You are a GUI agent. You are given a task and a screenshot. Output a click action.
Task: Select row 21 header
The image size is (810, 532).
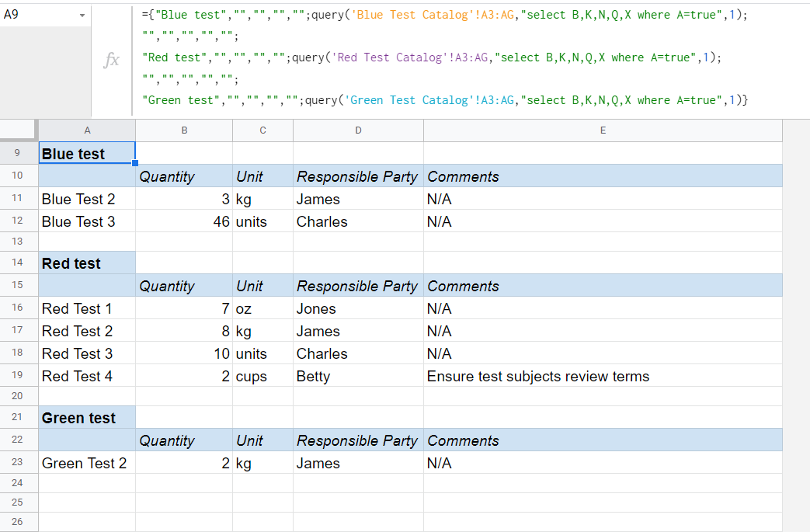pos(18,417)
